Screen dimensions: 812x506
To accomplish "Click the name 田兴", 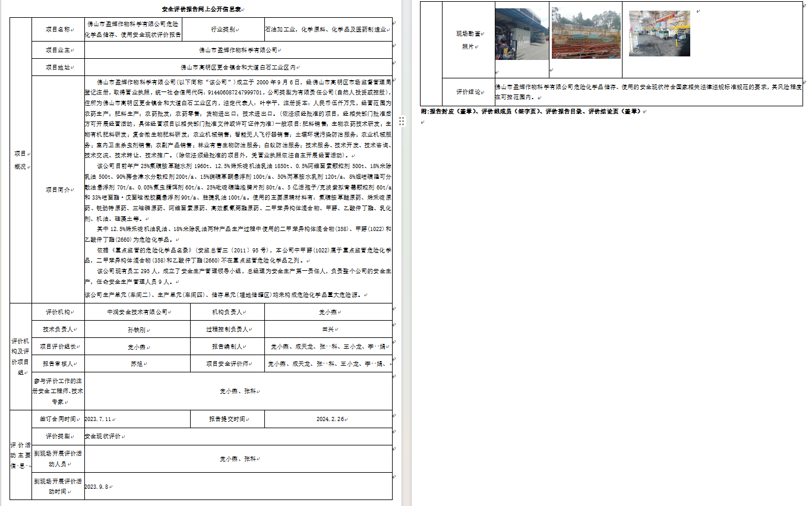I will [328, 329].
